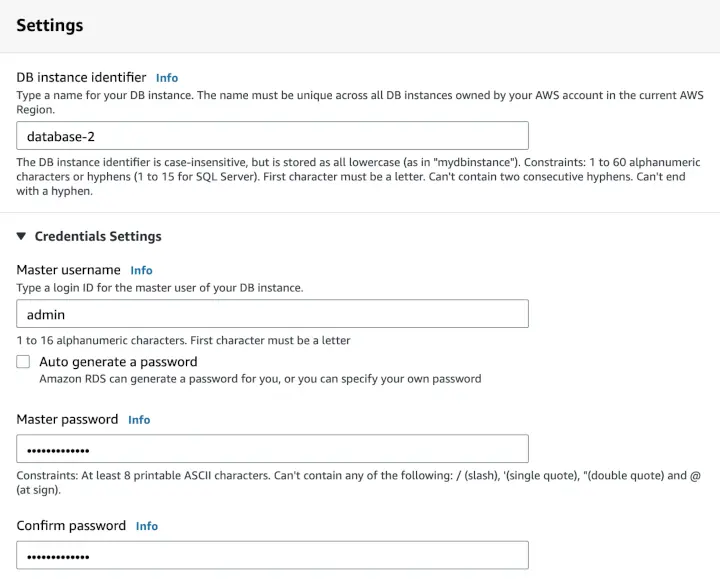Click the 'Auto generate a password' label text
Image resolution: width=720 pixels, height=579 pixels.
[118, 362]
